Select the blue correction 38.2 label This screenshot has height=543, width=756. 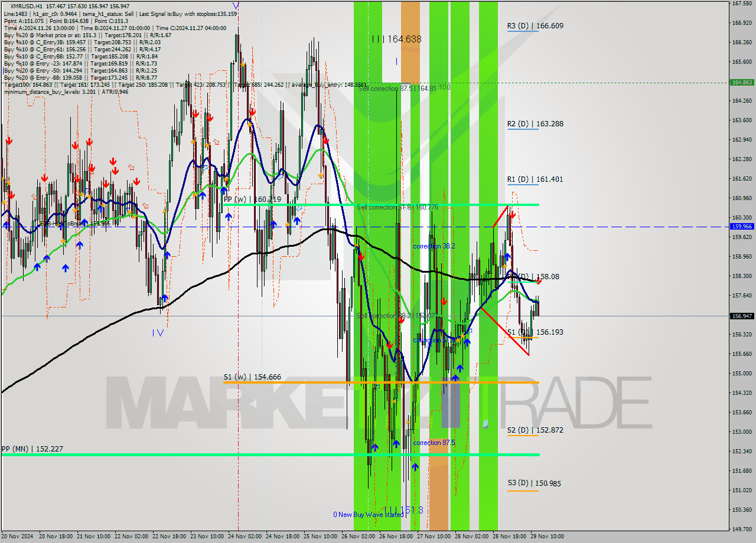pos(434,246)
